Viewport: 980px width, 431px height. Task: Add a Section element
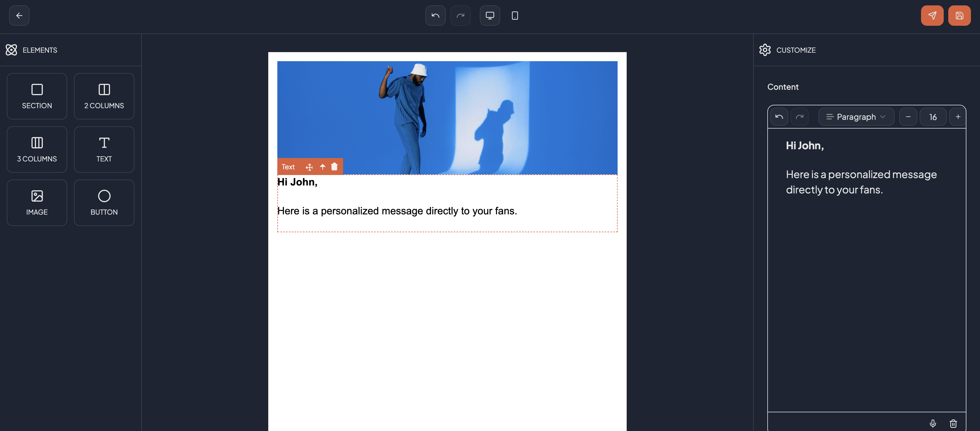37,96
